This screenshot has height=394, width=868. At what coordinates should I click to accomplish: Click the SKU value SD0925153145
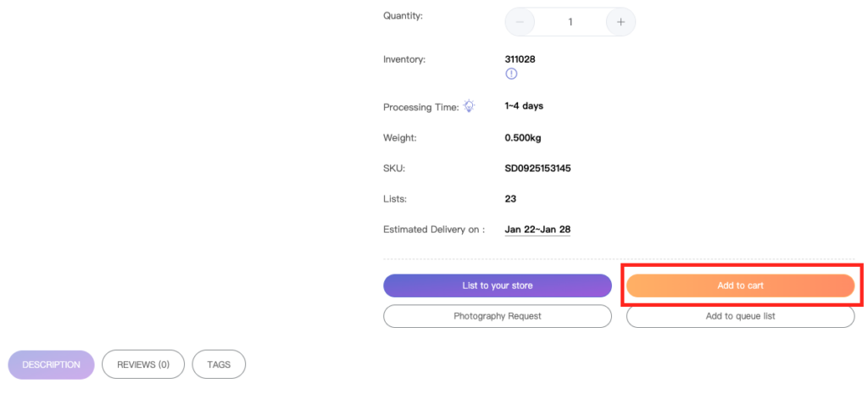coord(537,169)
